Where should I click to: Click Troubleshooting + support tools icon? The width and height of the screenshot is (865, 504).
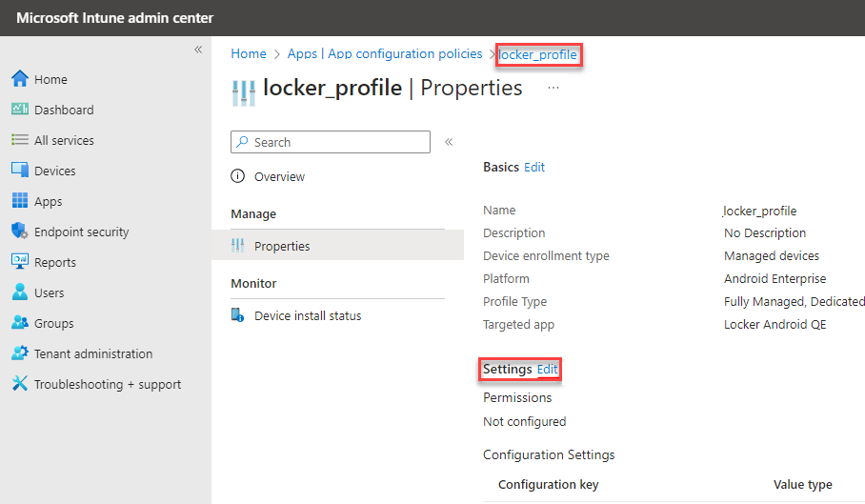coord(20,383)
